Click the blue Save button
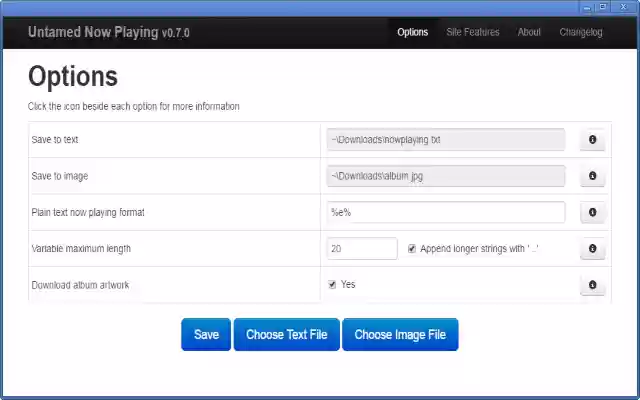 pyautogui.click(x=206, y=335)
